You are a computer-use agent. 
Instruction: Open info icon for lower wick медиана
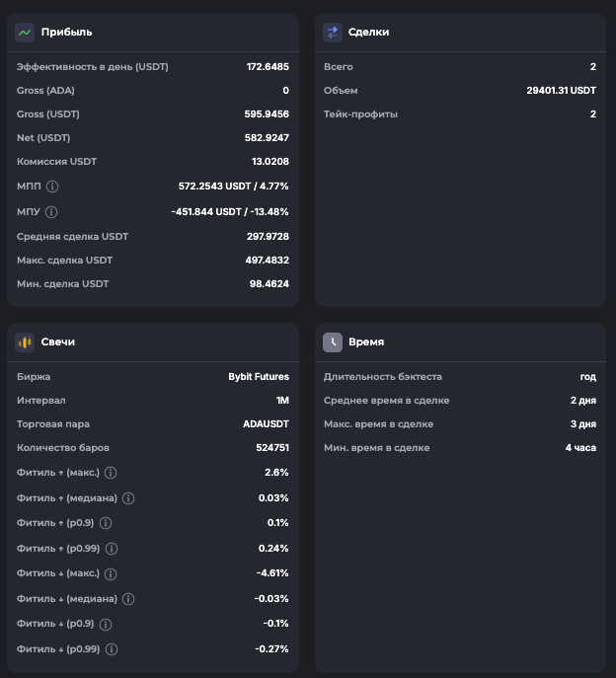pyautogui.click(x=128, y=598)
